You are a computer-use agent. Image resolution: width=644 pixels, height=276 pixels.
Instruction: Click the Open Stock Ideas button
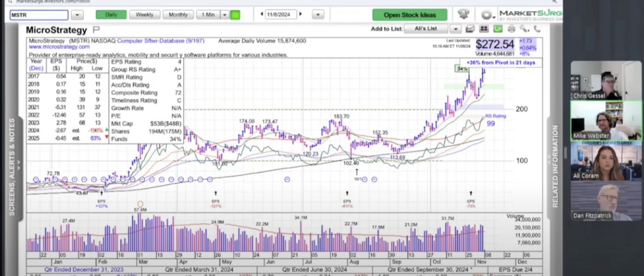coord(409,15)
